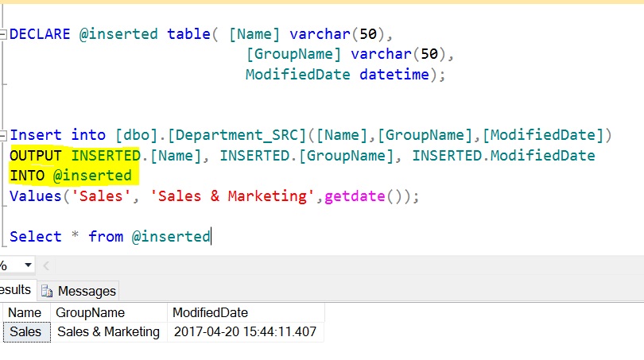The width and height of the screenshot is (644, 360).
Task: Select the Name column header
Action: click(x=24, y=312)
